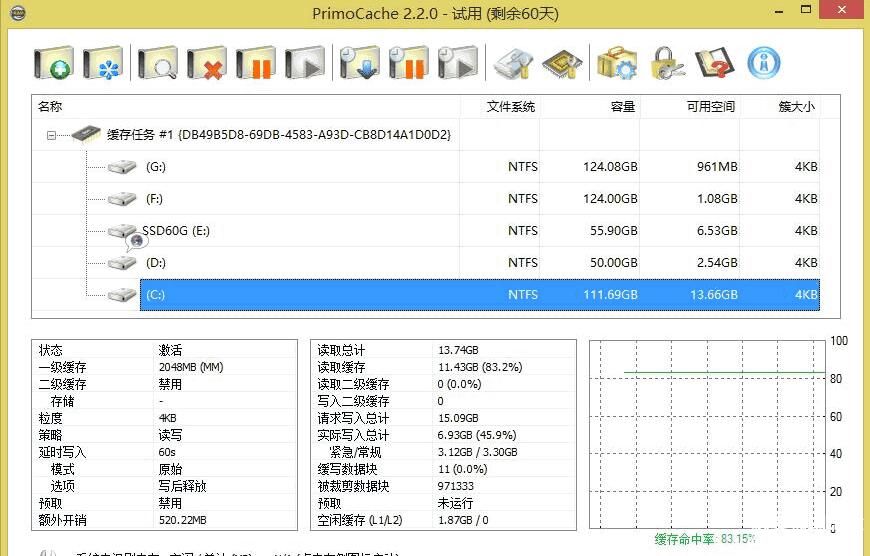This screenshot has height=556, width=870.
Task: Delete cache task with red X icon
Action: pos(206,63)
